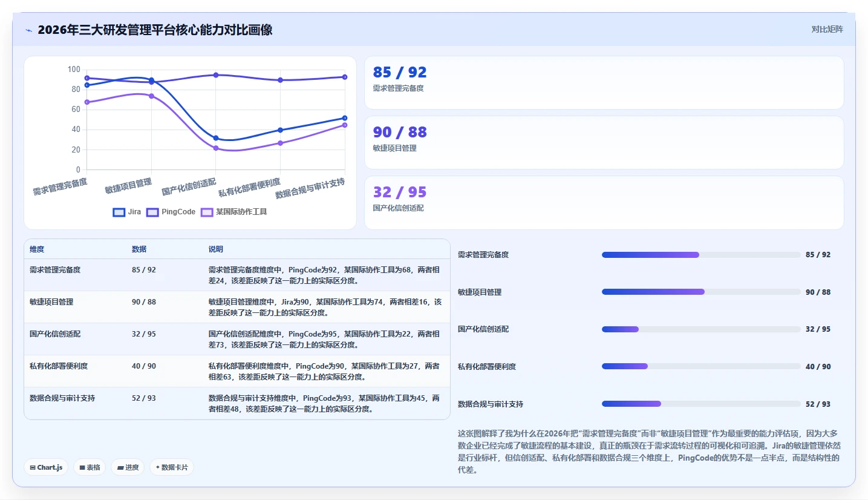Click the summary paragraph about Jira
This screenshot has height=500, width=868.
coord(650,452)
